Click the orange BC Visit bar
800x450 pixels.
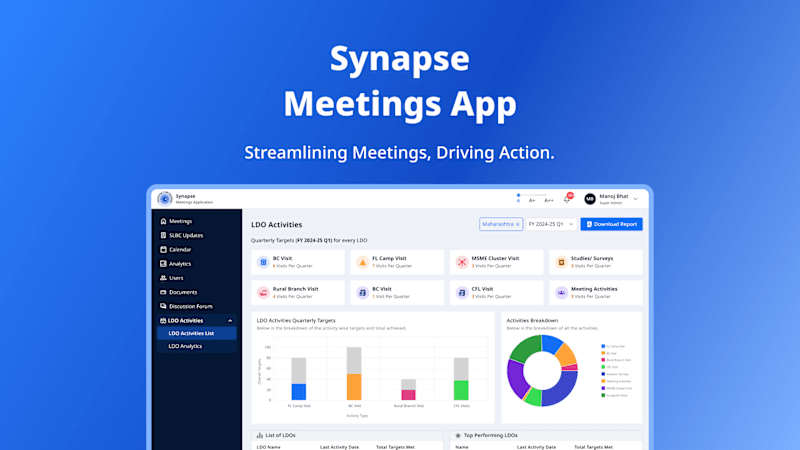point(354,387)
